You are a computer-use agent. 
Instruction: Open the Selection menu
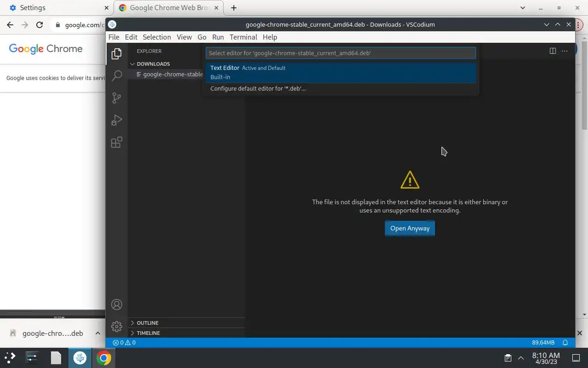coord(157,37)
